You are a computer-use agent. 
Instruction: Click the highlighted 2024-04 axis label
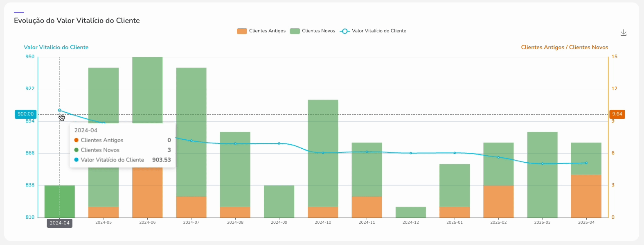click(x=60, y=223)
